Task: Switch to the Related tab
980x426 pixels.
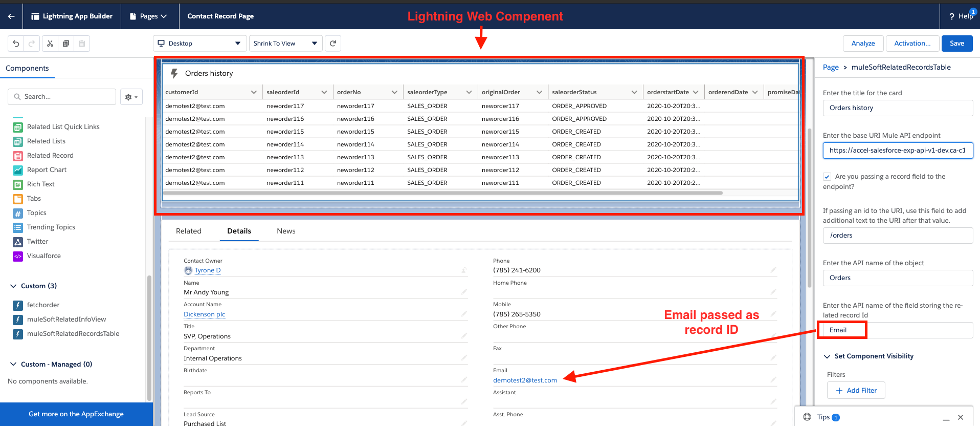Action: coord(189,231)
